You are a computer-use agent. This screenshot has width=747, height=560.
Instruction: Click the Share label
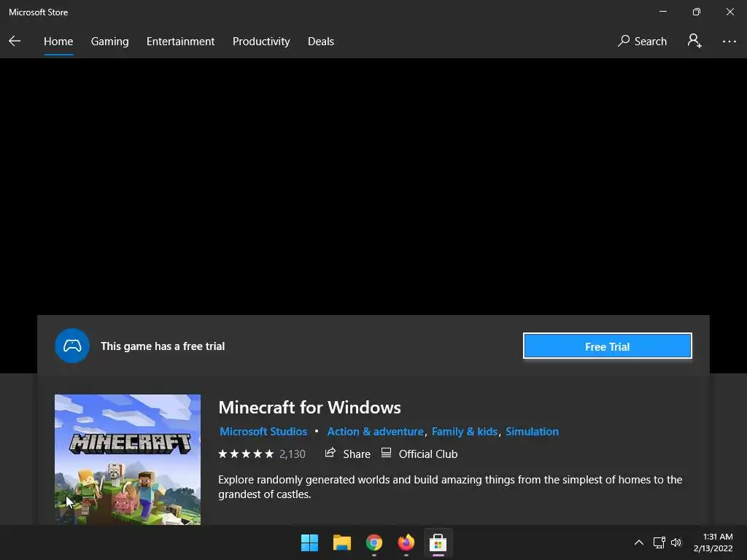[x=356, y=454]
